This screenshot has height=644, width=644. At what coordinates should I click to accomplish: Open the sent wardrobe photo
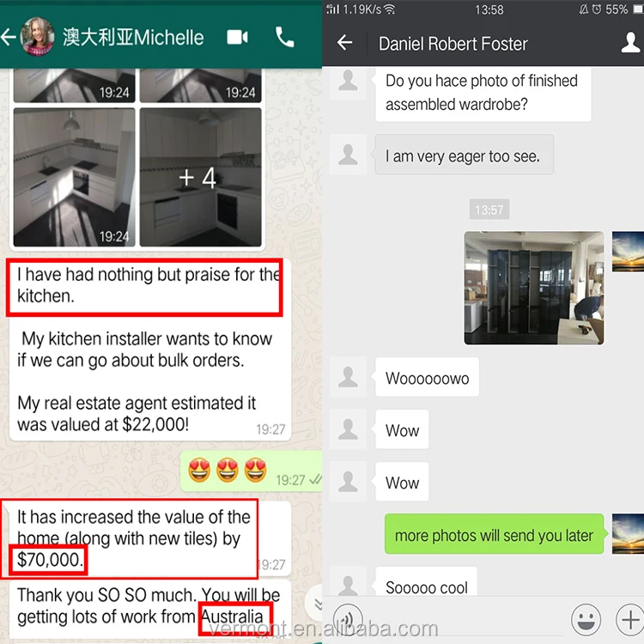click(x=534, y=288)
